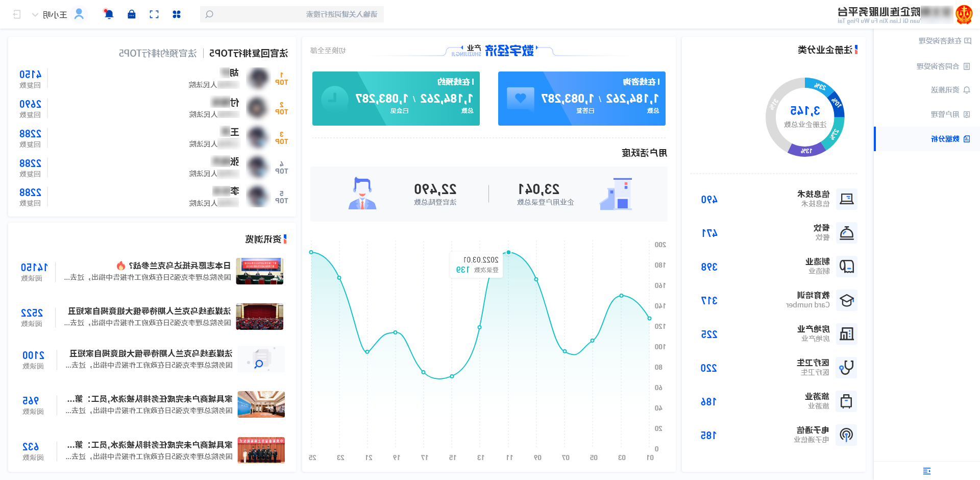Click the magnifier icon in search box
This screenshot has width=980, height=480.
[x=209, y=14]
